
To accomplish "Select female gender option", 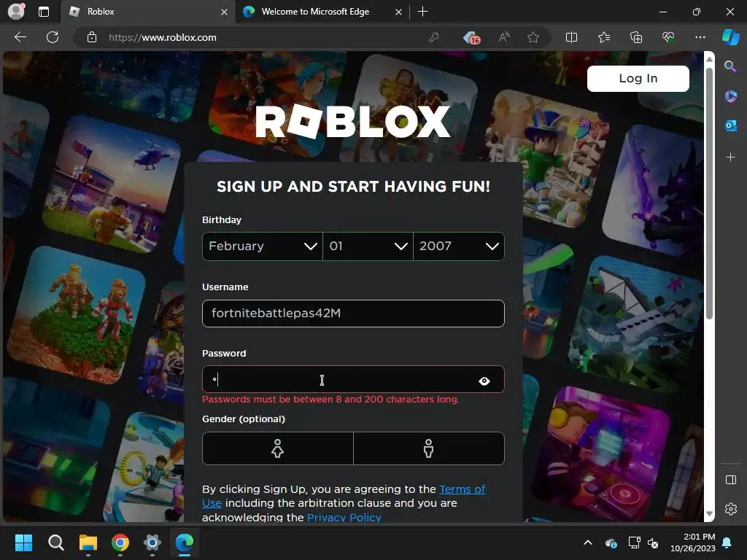I will point(278,448).
